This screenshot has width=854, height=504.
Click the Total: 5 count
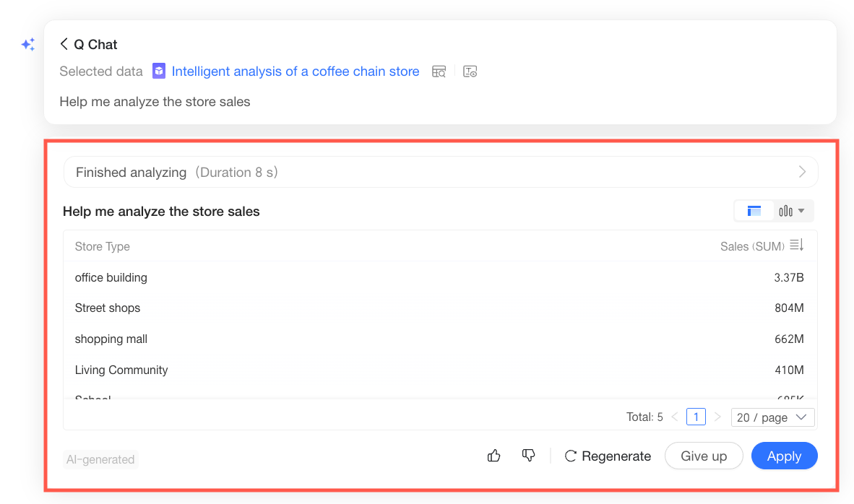(644, 417)
